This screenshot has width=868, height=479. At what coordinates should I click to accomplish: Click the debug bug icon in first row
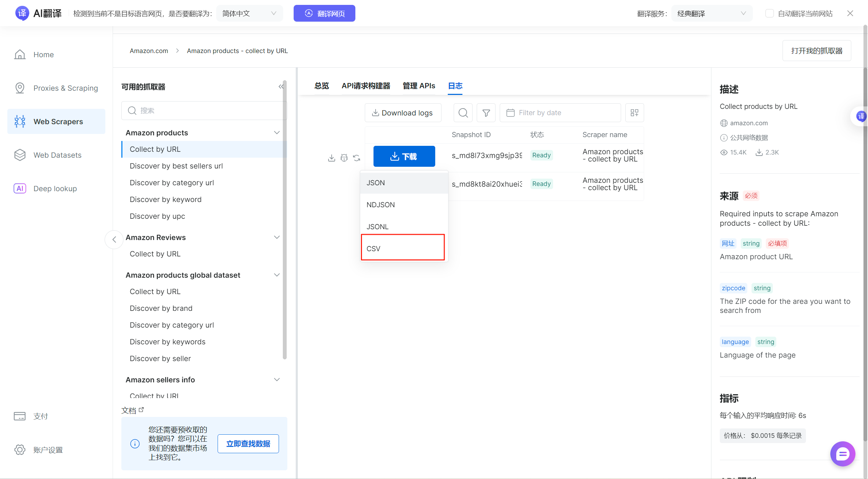[344, 158]
